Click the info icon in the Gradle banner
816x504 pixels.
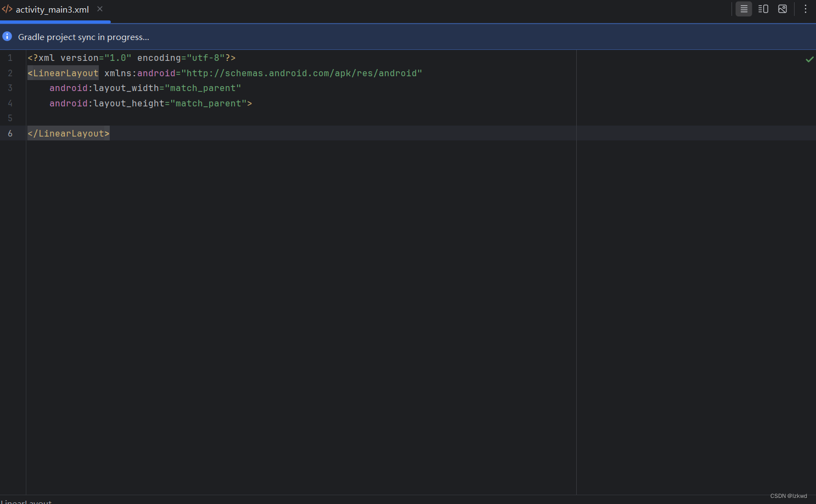coord(7,36)
